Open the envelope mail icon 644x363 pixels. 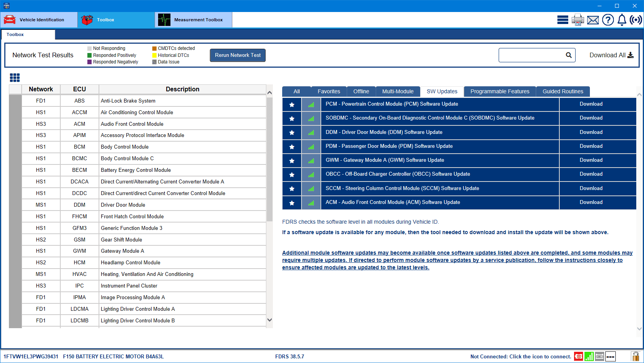tap(593, 20)
